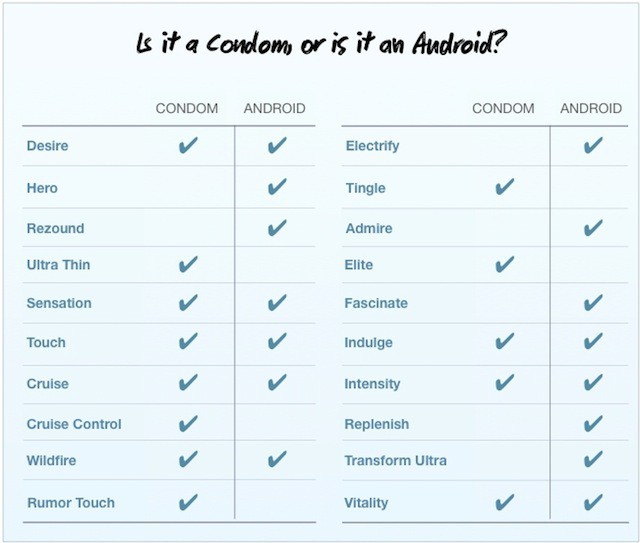The image size is (640, 543).
Task: Click the Ultra Thin Condom checkmark
Action: click(x=187, y=265)
